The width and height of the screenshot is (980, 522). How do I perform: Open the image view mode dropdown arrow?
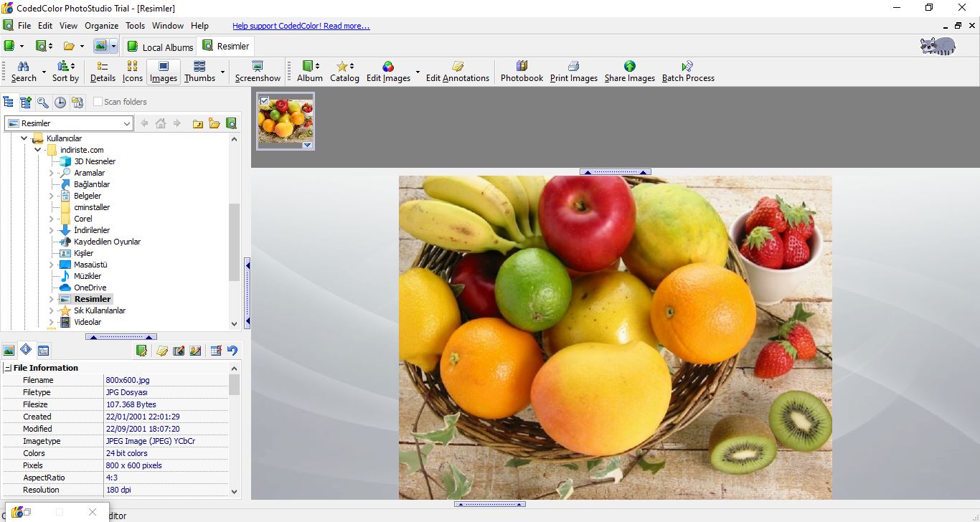(x=113, y=46)
